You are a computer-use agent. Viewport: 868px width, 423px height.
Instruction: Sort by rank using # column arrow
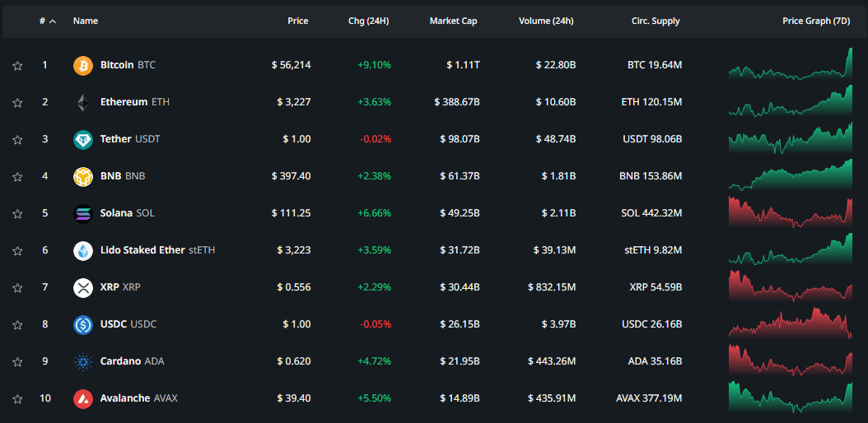coord(53,21)
